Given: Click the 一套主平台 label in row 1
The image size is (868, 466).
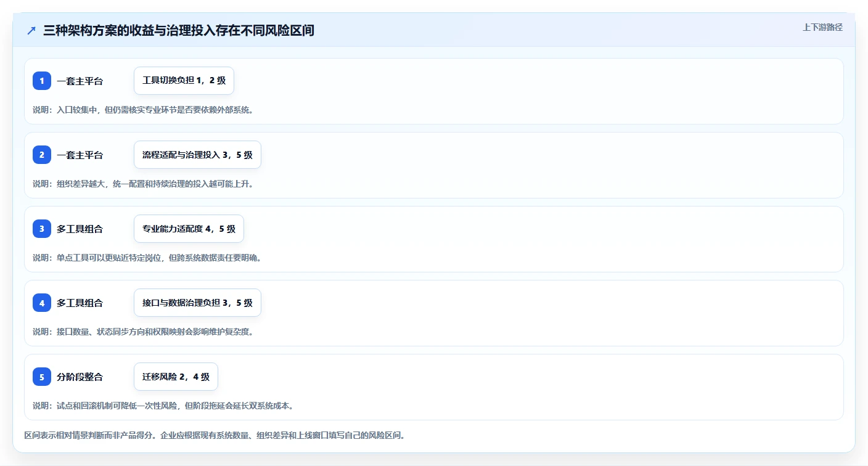Looking at the screenshot, I should point(80,81).
